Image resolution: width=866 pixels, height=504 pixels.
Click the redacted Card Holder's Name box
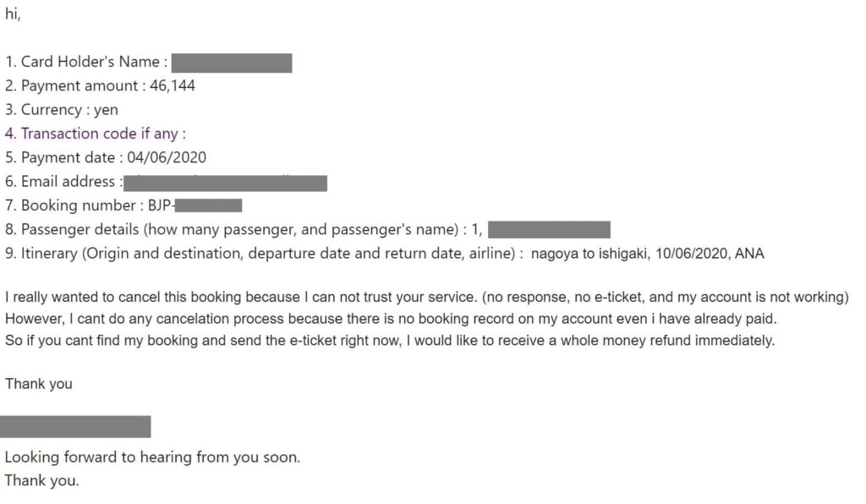232,63
